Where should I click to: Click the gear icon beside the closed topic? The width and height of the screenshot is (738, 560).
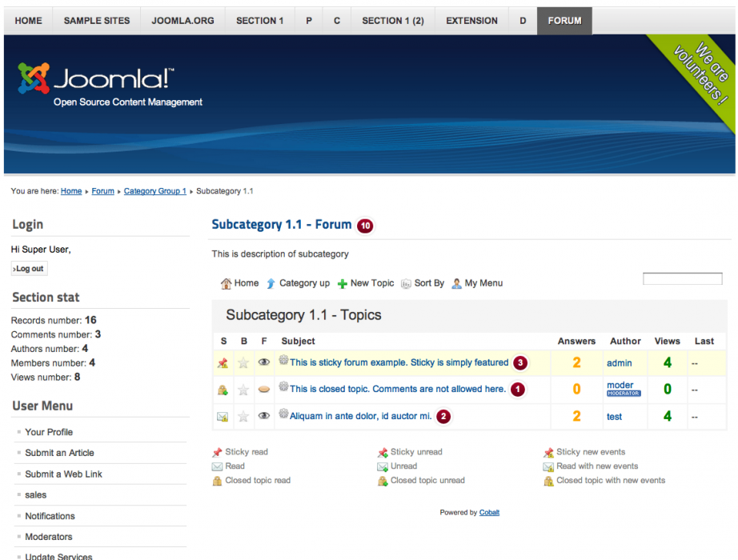click(x=283, y=388)
